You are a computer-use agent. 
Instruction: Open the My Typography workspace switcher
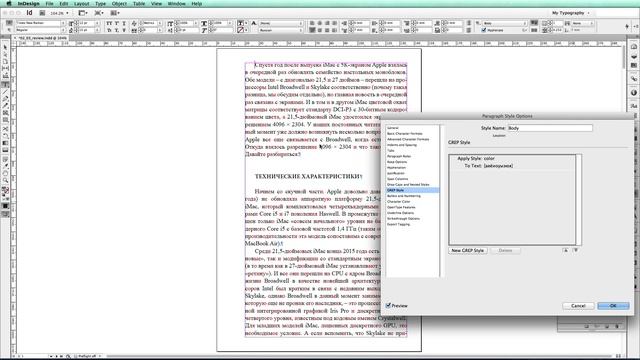[571, 13]
